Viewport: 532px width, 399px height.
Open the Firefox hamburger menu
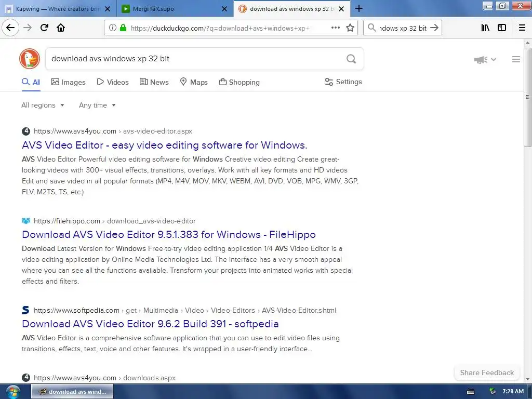[x=522, y=28]
